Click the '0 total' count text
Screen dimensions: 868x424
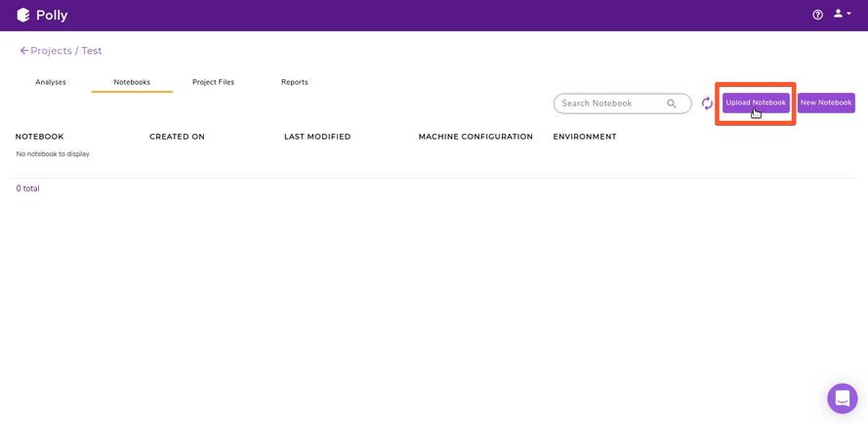pos(27,189)
